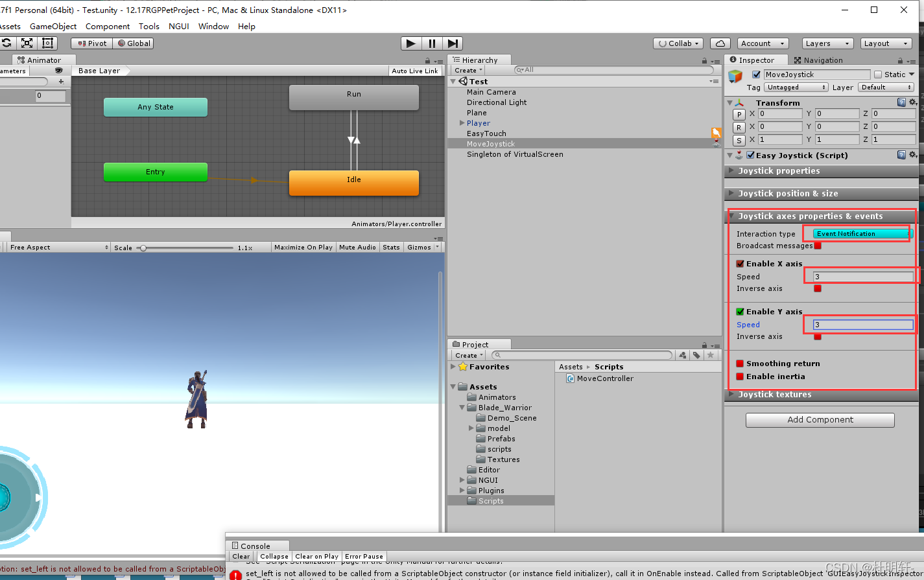Switch to the Navigation tab
Screen dimensions: 924x580
pyautogui.click(x=818, y=60)
